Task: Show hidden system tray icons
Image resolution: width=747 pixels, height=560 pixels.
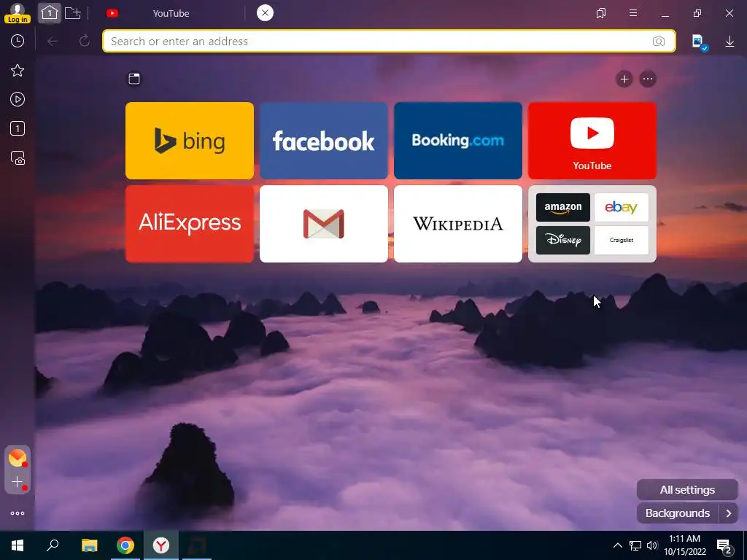Action: 617,545
